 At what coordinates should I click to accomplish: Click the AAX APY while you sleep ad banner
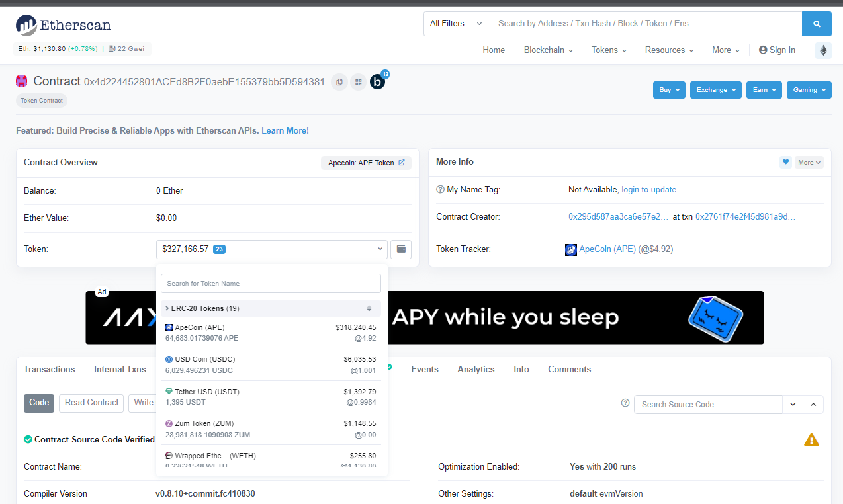click(x=425, y=317)
